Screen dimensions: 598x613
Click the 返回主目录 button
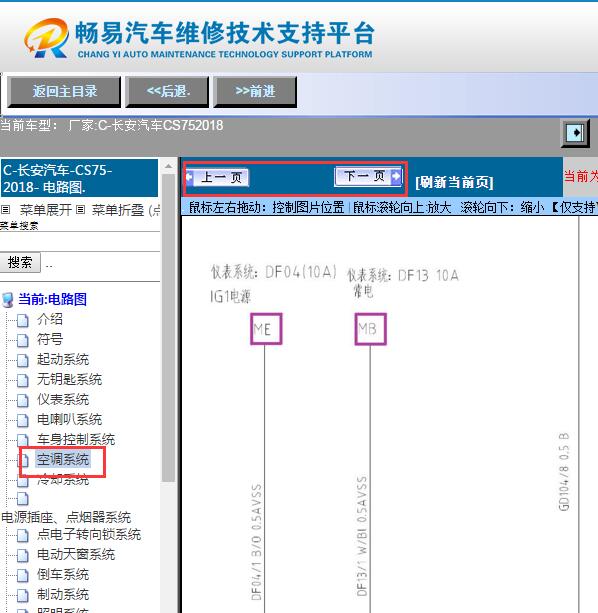pyautogui.click(x=64, y=91)
